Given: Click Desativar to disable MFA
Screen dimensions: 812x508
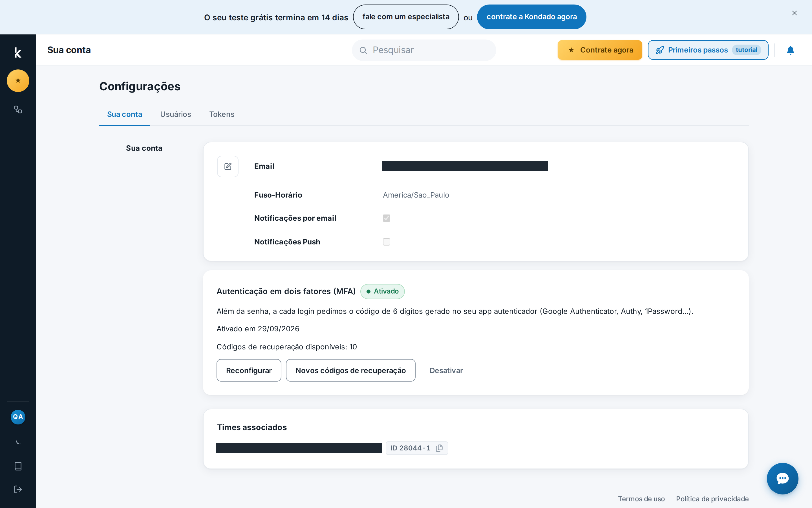Looking at the screenshot, I should tap(446, 370).
